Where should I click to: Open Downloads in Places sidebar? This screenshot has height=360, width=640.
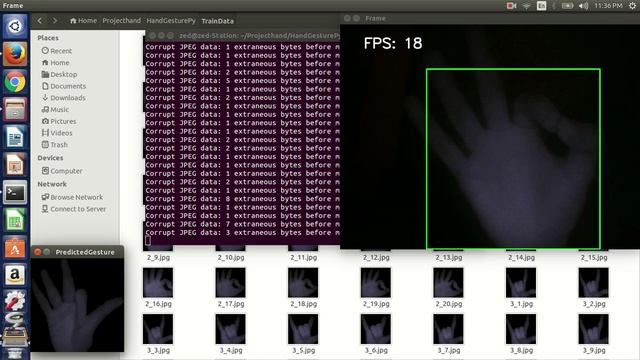(64, 98)
